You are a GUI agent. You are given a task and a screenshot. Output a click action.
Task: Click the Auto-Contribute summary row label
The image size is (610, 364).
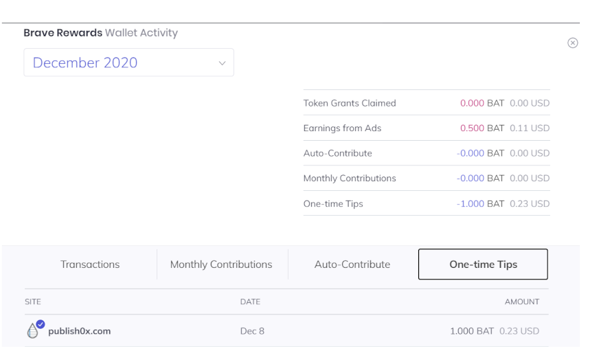click(338, 153)
